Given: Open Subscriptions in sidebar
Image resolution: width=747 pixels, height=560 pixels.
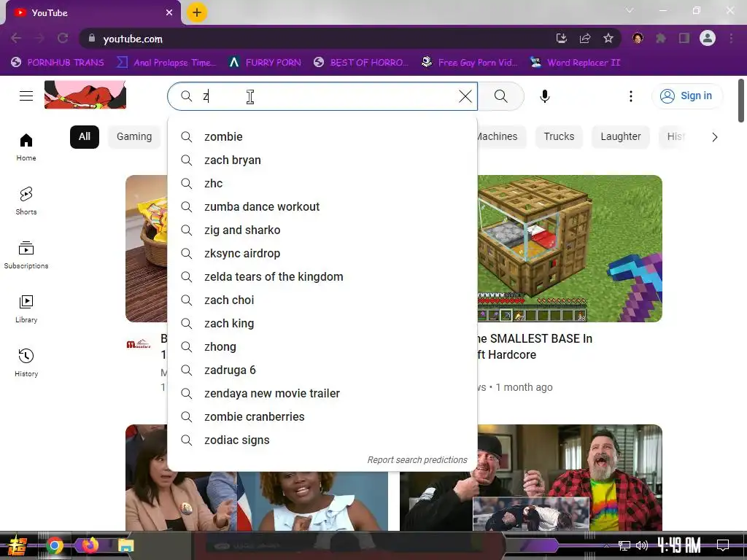Looking at the screenshot, I should (26, 254).
